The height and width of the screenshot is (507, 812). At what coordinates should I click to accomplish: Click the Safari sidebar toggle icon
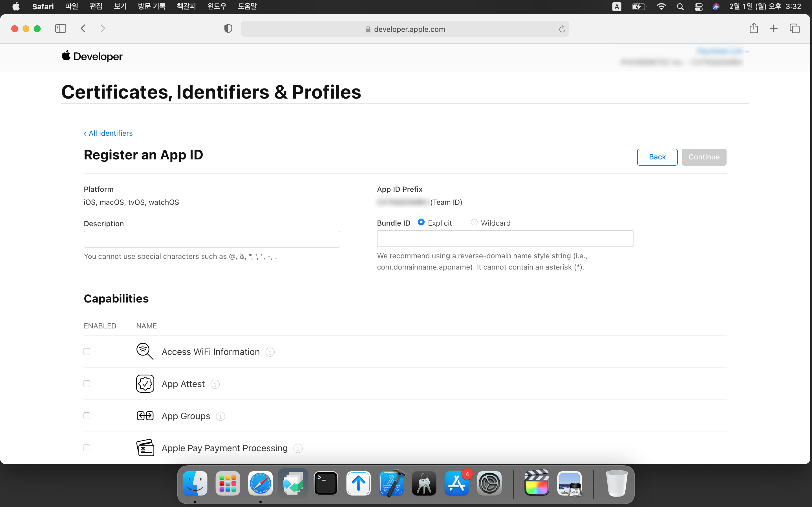[x=60, y=28]
